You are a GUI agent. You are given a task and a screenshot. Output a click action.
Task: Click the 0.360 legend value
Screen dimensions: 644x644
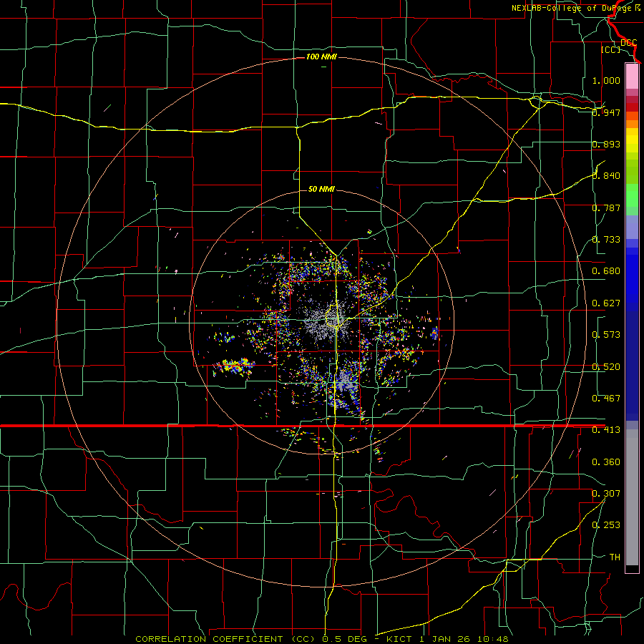pos(606,462)
